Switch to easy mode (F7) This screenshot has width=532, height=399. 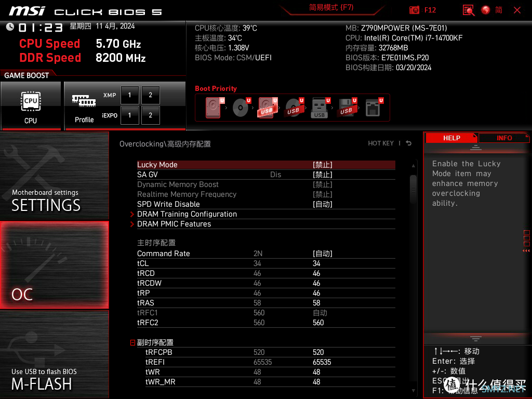pyautogui.click(x=331, y=7)
